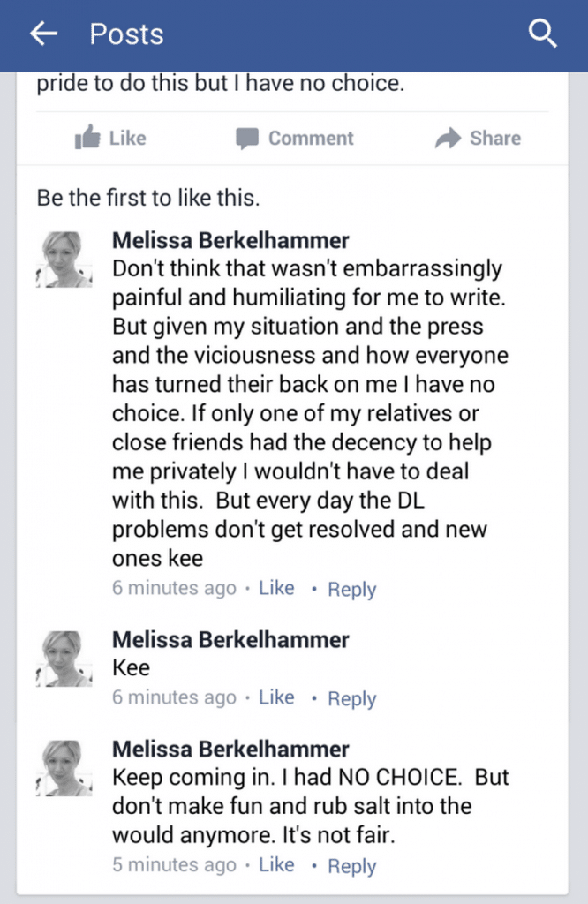
Task: Like the comment ending with "ones kee"
Action: [276, 588]
